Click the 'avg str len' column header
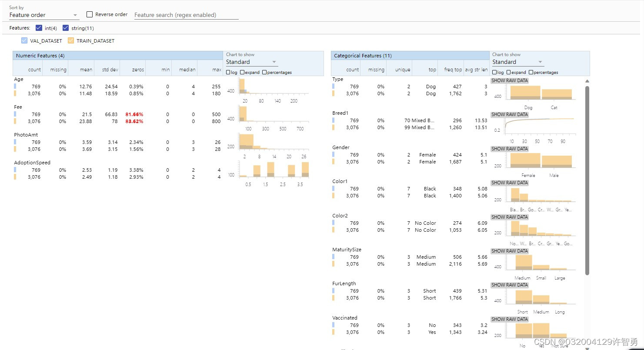Viewport: 644px width, 350px height. click(x=476, y=70)
